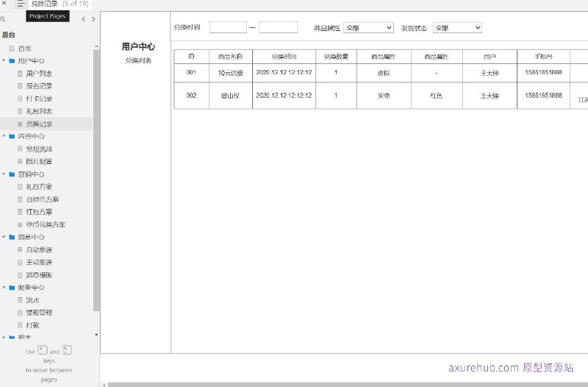This screenshot has height=387, width=588.
Task: Open the 礼包方案 page
Action: (x=39, y=187)
